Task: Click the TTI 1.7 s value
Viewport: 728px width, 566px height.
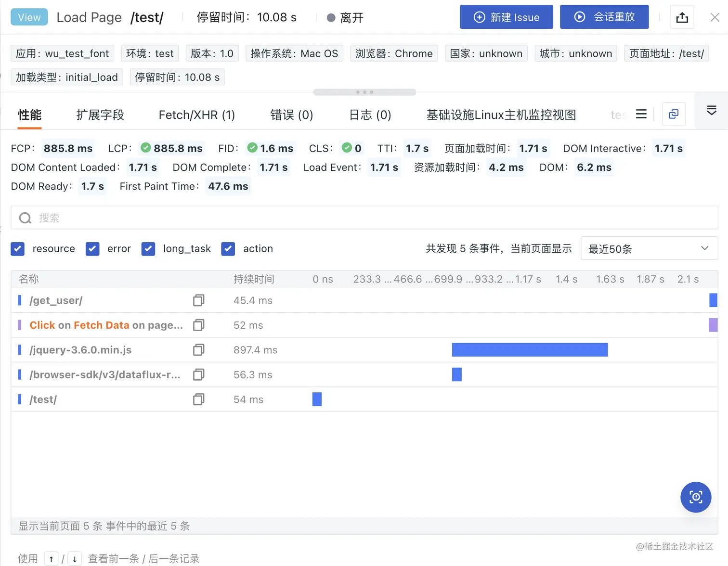Action: 417,148
